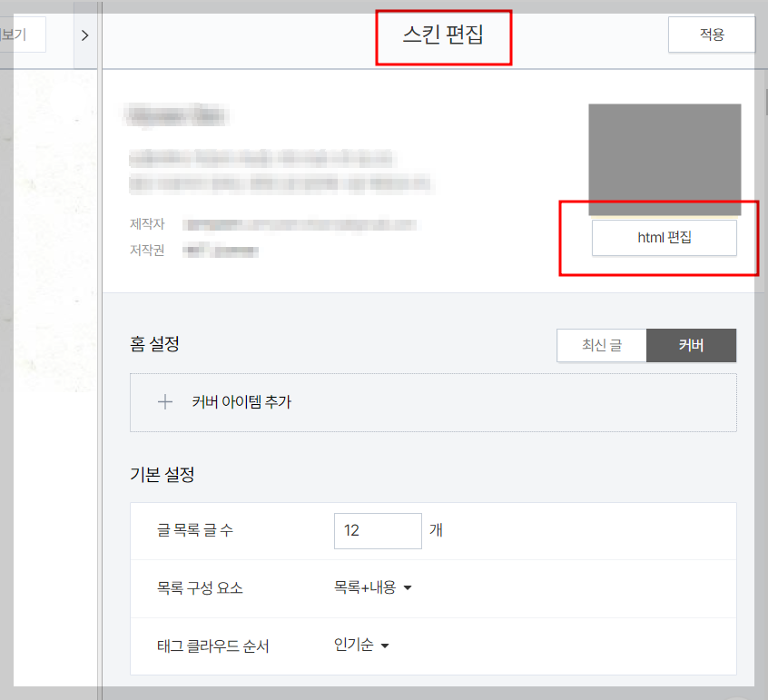Select the 커버 toggle in 홈 설정
Screen dimensions: 768x700
click(x=691, y=346)
